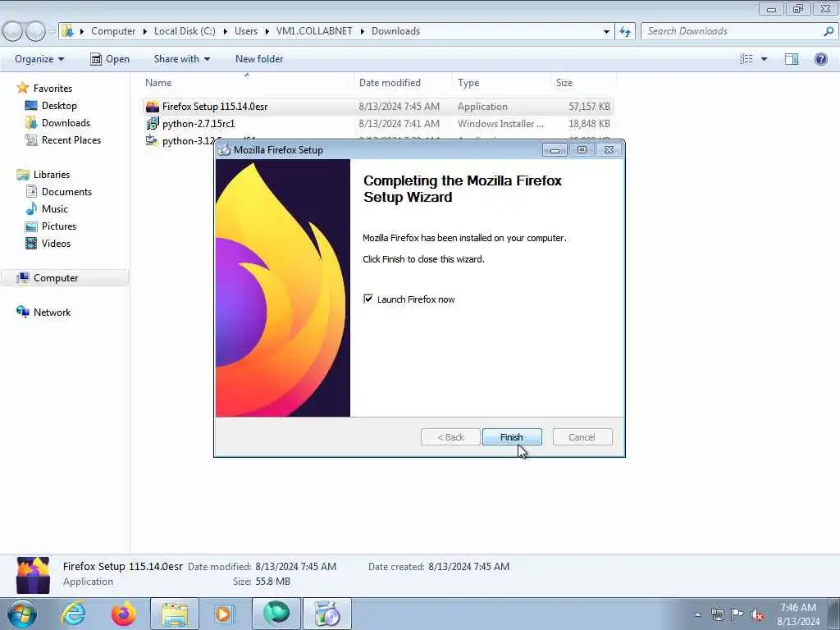Screen dimensions: 840x630
Task: Click Cancel in Firefox Setup wizard
Action: click(582, 437)
